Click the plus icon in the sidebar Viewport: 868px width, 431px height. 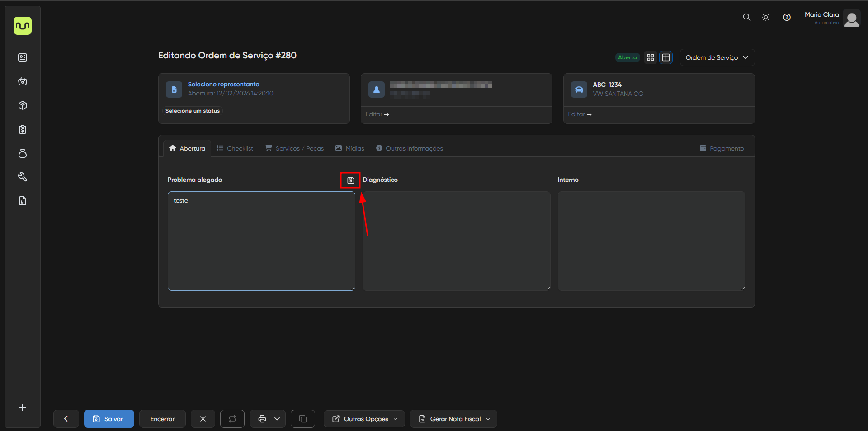(x=23, y=407)
